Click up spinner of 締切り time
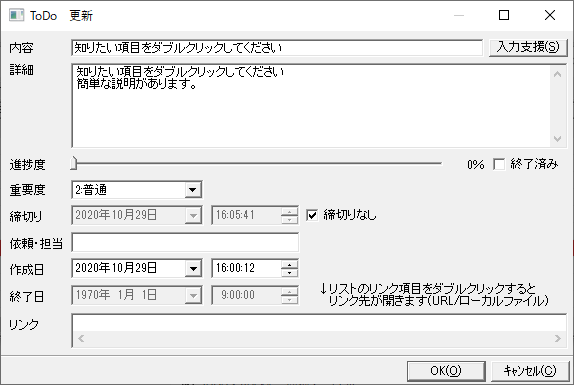The width and height of the screenshot is (574, 385). pos(290,211)
